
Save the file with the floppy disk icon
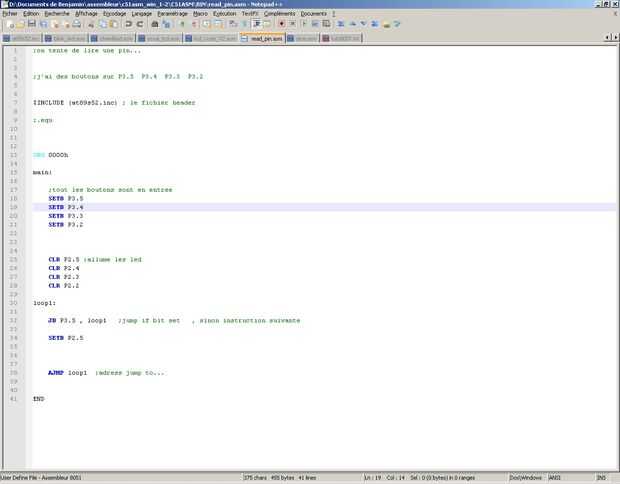[32, 24]
